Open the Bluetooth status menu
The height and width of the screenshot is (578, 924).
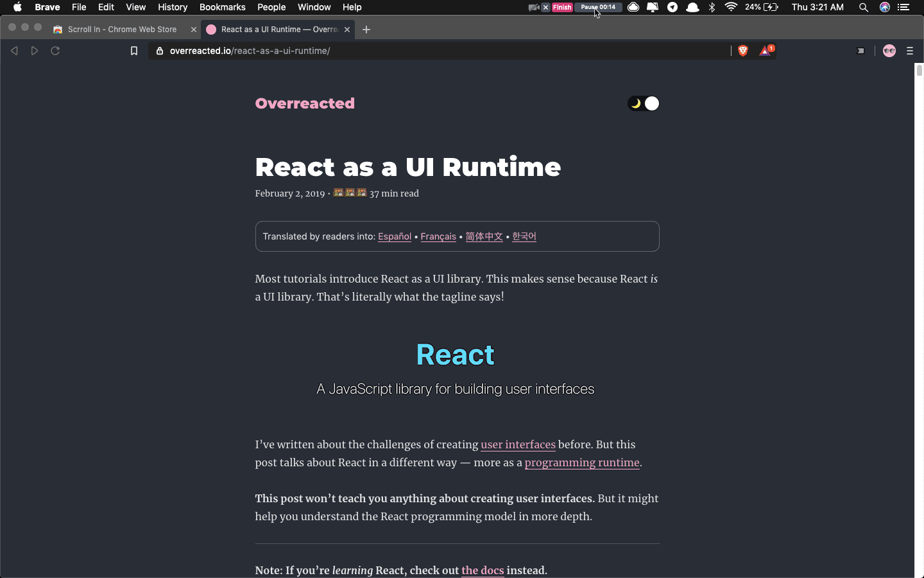pyautogui.click(x=712, y=7)
